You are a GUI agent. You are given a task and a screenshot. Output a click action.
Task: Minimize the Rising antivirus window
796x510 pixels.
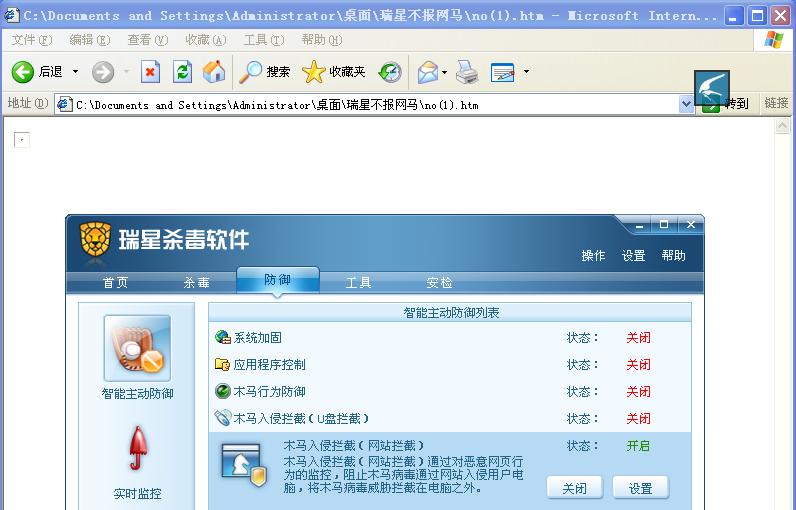639,225
